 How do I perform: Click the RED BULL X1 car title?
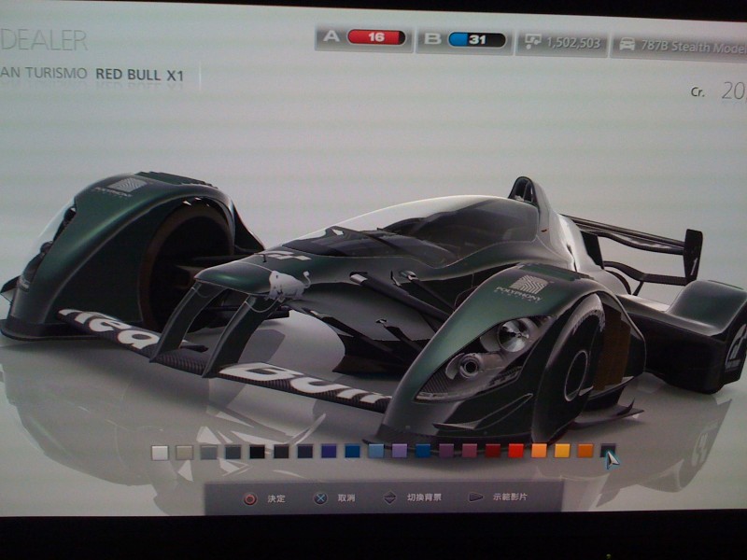[x=139, y=75]
